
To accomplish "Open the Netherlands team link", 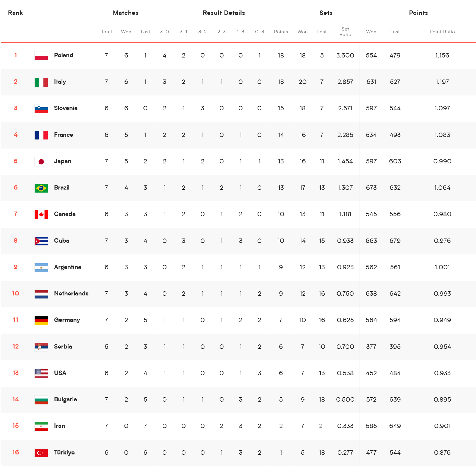I will click(x=71, y=294).
